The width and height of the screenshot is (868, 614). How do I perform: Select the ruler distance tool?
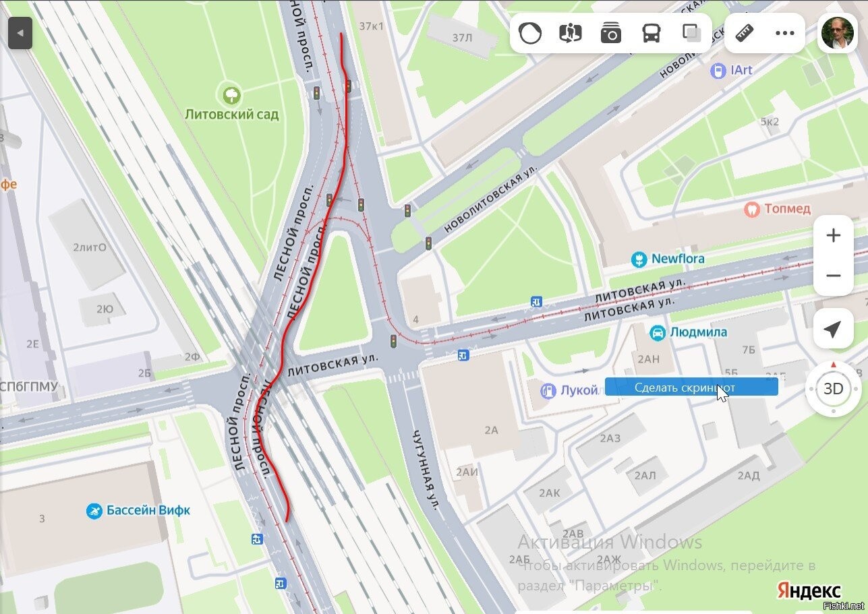[x=744, y=32]
